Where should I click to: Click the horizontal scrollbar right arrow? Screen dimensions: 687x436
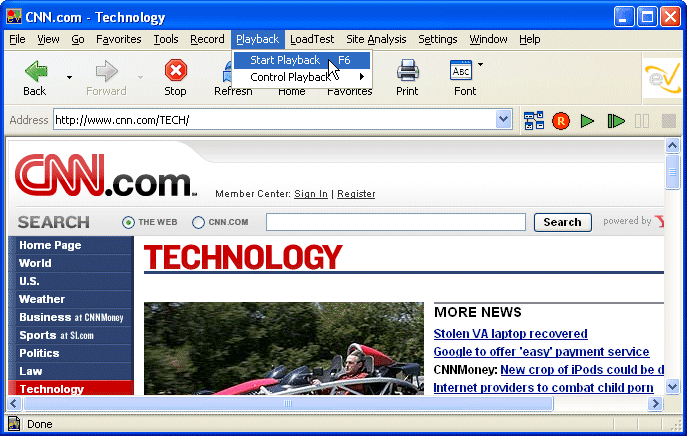coord(655,403)
